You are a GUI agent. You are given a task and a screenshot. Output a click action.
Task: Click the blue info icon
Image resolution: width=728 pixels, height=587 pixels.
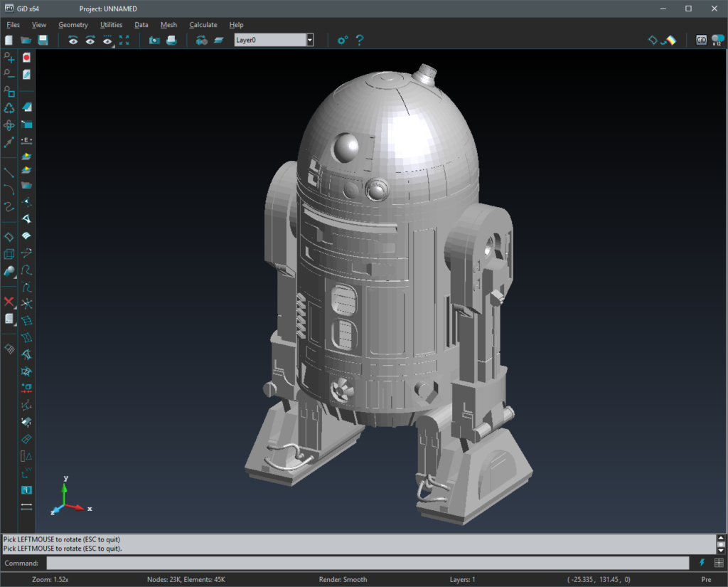click(x=26, y=490)
